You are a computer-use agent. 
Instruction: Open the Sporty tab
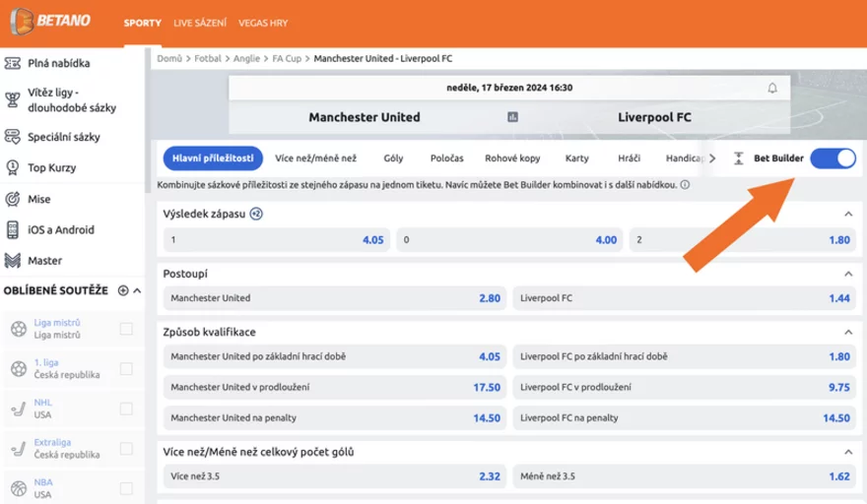coord(142,24)
